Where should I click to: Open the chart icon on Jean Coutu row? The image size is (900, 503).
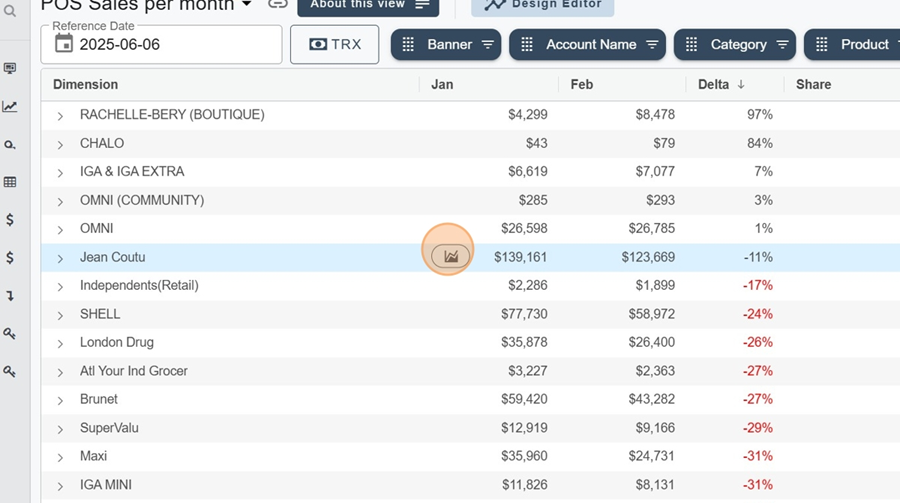[x=451, y=256]
